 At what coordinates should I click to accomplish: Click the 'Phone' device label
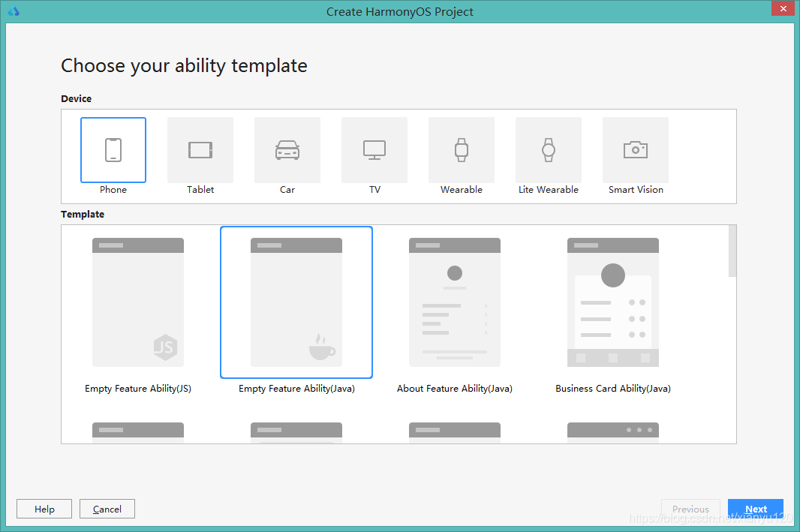(113, 190)
